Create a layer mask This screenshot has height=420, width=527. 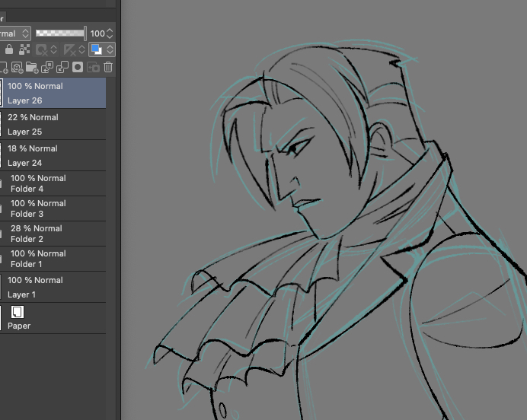78,68
